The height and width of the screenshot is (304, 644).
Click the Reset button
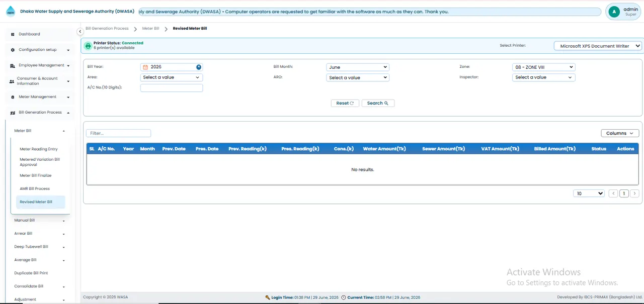(x=345, y=103)
